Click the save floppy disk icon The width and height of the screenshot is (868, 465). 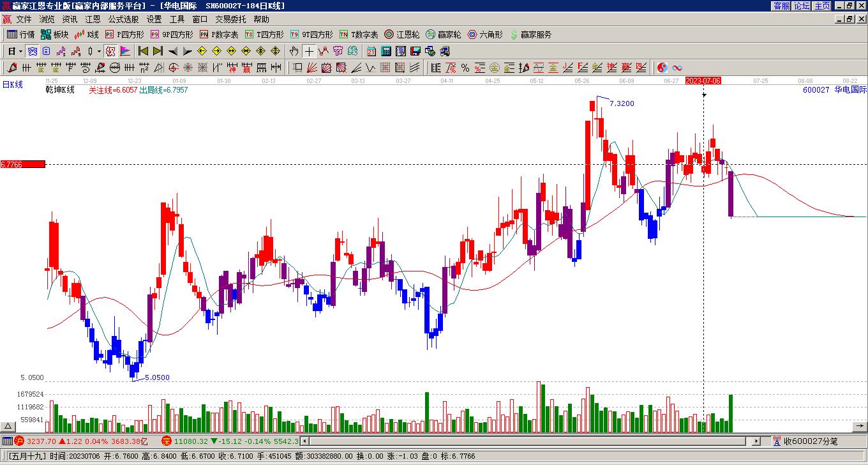(x=415, y=51)
